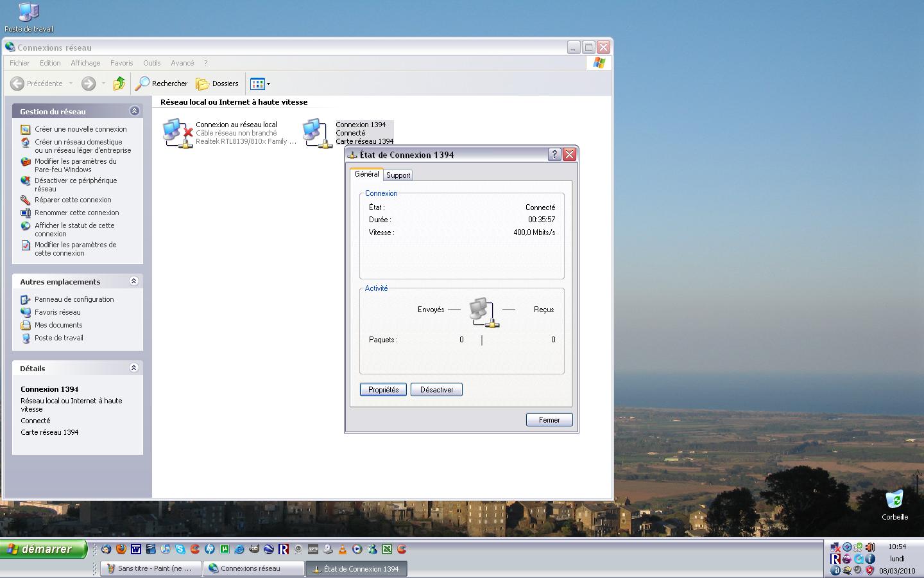Open the Outils menu
Screen dimensions: 924x578
(x=151, y=63)
